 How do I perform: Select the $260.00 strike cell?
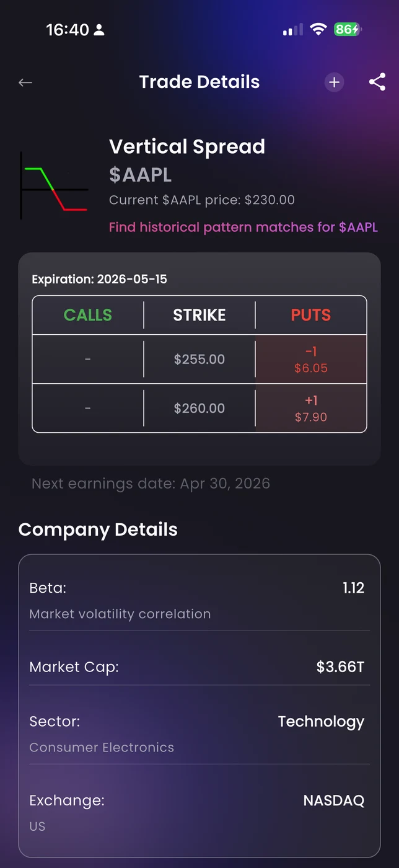[199, 409]
